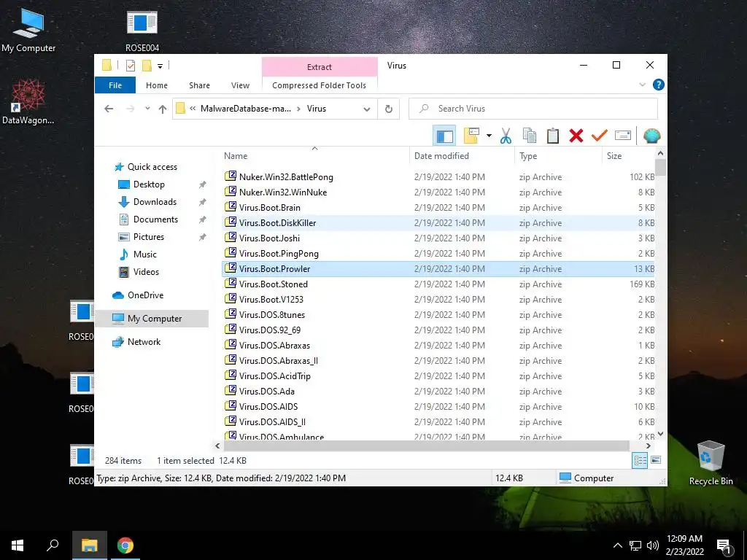Open the address bar history dropdown
747x560 pixels.
pyautogui.click(x=366, y=109)
